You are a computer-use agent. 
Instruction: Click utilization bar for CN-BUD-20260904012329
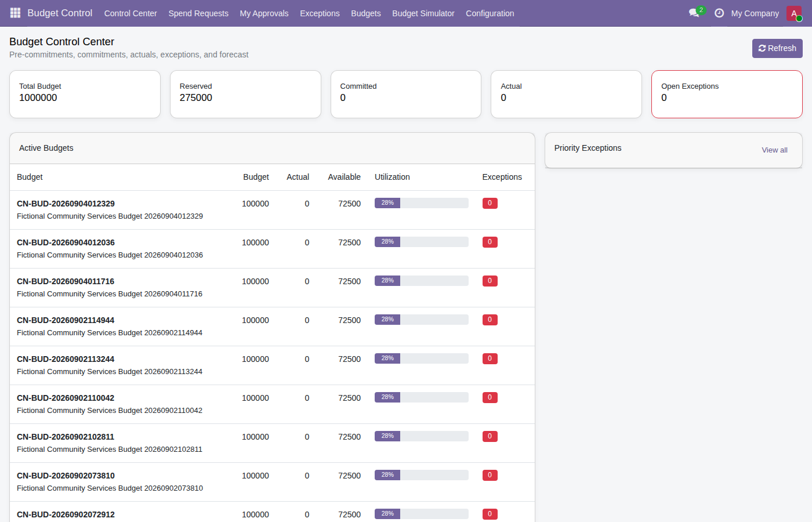[422, 203]
